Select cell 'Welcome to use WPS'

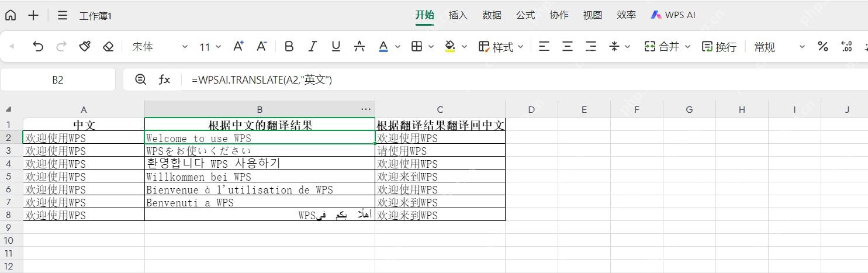click(260, 137)
